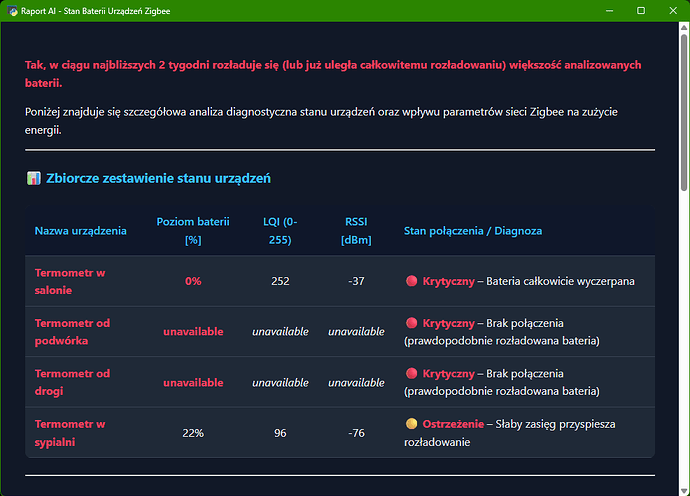Click the Krytyczny label in Termometr w salonie row
The height and width of the screenshot is (496, 690).
[448, 281]
